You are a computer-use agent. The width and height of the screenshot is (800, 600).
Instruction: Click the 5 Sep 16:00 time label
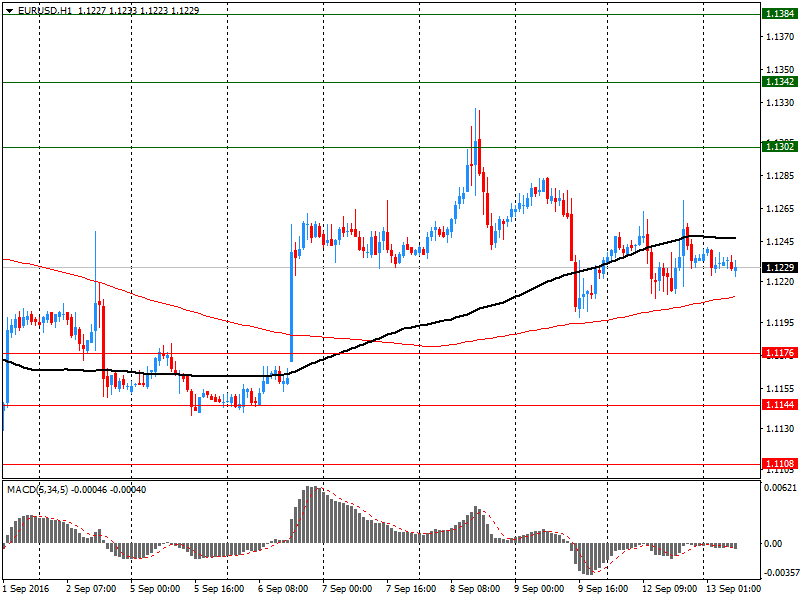pos(219,589)
